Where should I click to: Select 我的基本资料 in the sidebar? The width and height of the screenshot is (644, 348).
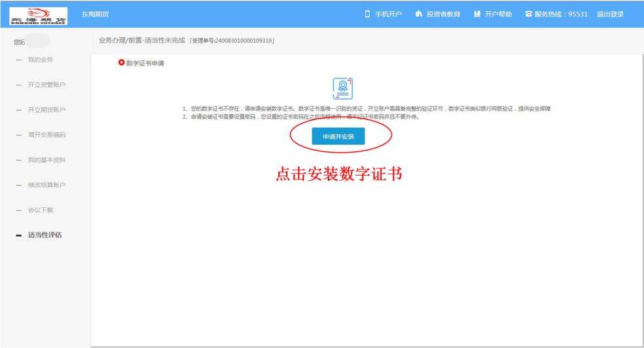point(46,160)
